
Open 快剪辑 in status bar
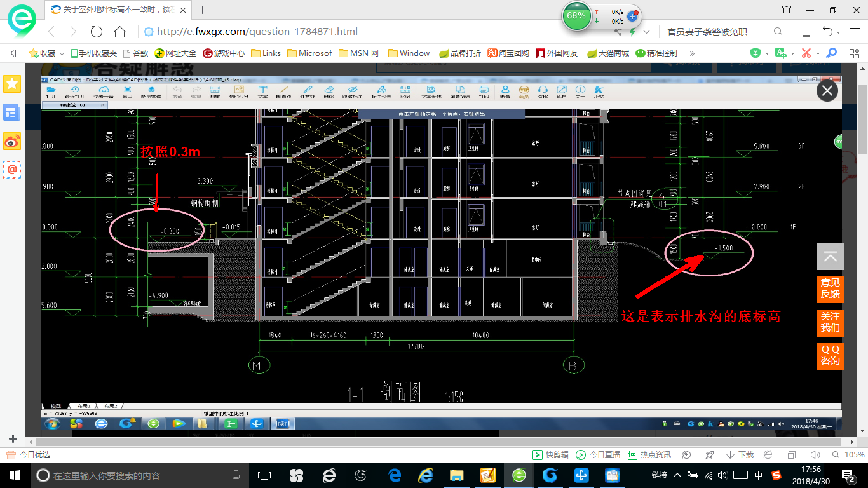[551, 455]
